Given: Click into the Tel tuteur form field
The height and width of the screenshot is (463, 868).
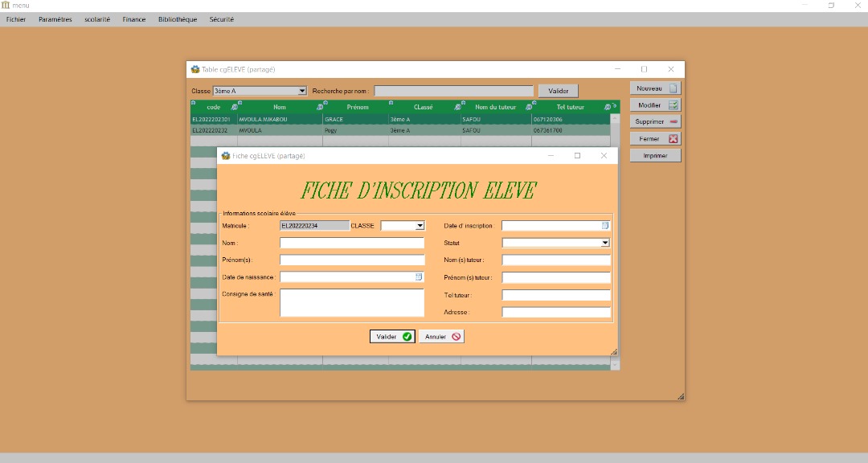Looking at the screenshot, I should (x=556, y=295).
